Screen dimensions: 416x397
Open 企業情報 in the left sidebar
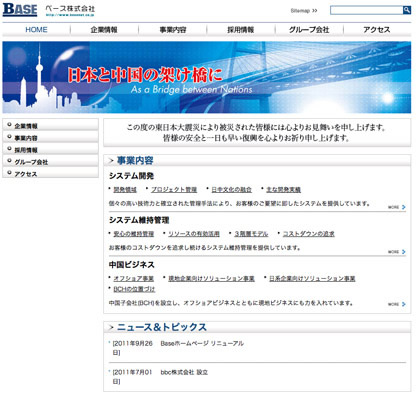[50, 126]
